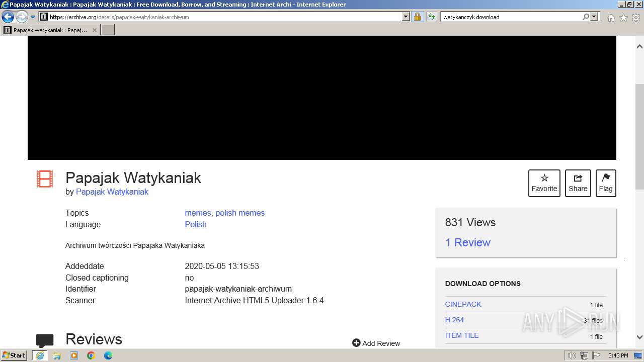644x362 pixels.
Task: Open the 'polish memes' topic link
Action: pyautogui.click(x=240, y=213)
